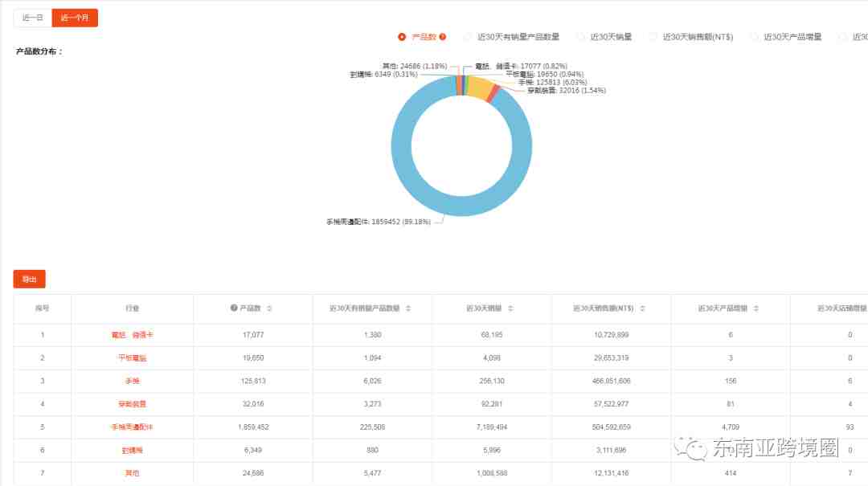The image size is (868, 486).
Task: Open the 手機周邊配件 industry link
Action: [132, 427]
